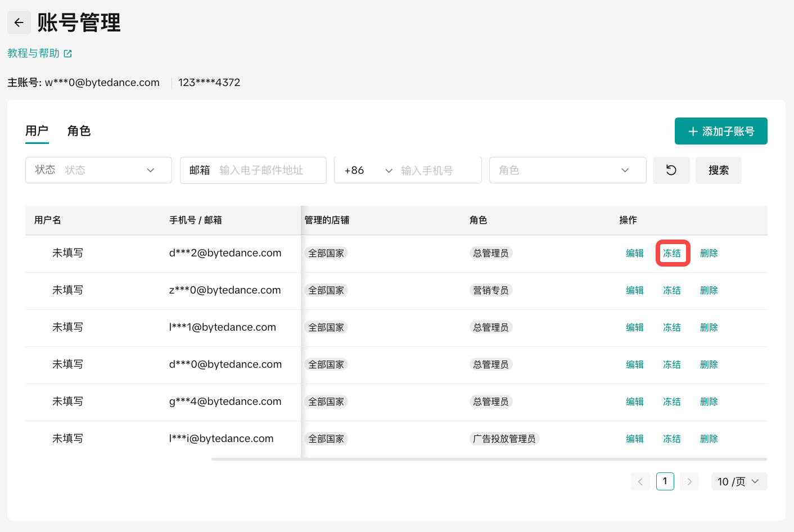Screen dimensions: 794x532
Task: Click the 添加子账号 button
Action: (720, 131)
